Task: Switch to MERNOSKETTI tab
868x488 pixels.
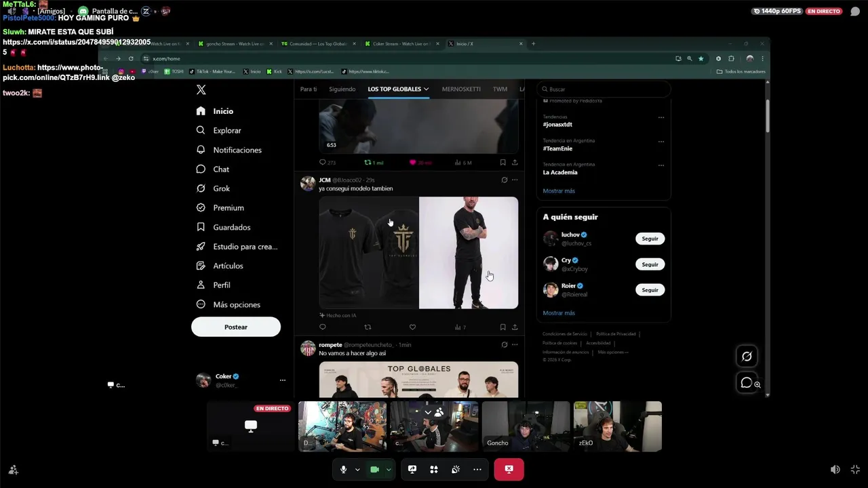Action: 461,89
